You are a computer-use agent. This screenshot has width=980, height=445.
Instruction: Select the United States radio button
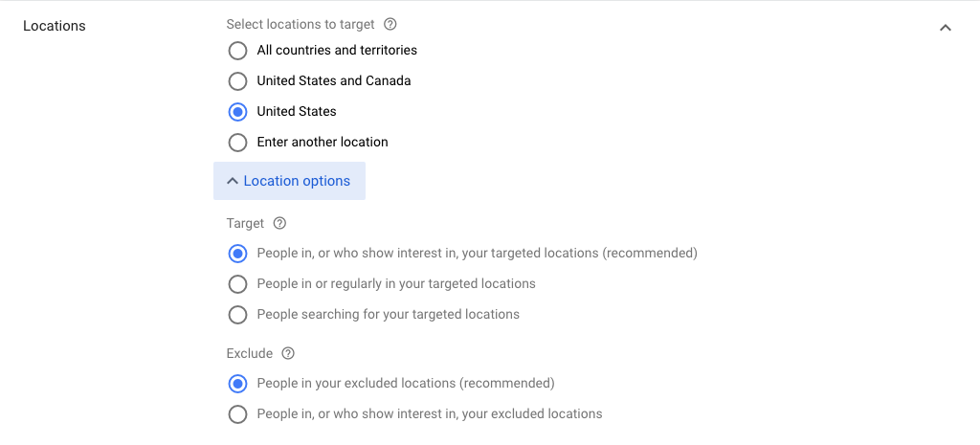(x=237, y=111)
